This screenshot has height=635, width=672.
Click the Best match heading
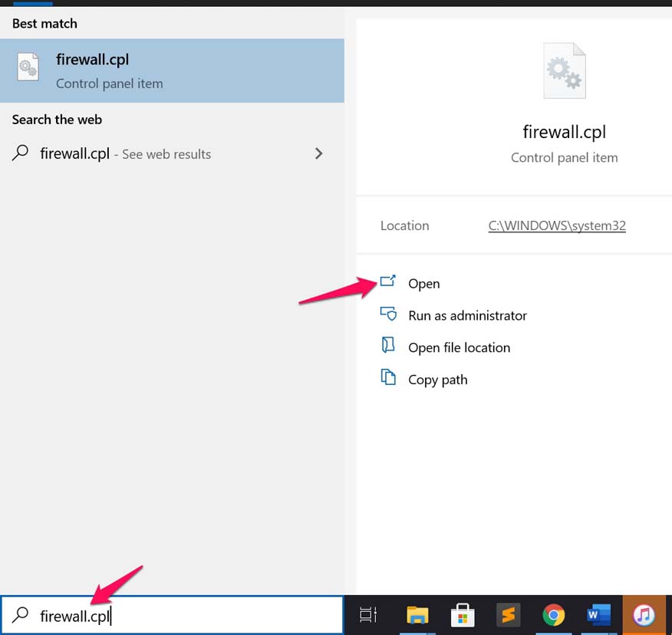(44, 24)
